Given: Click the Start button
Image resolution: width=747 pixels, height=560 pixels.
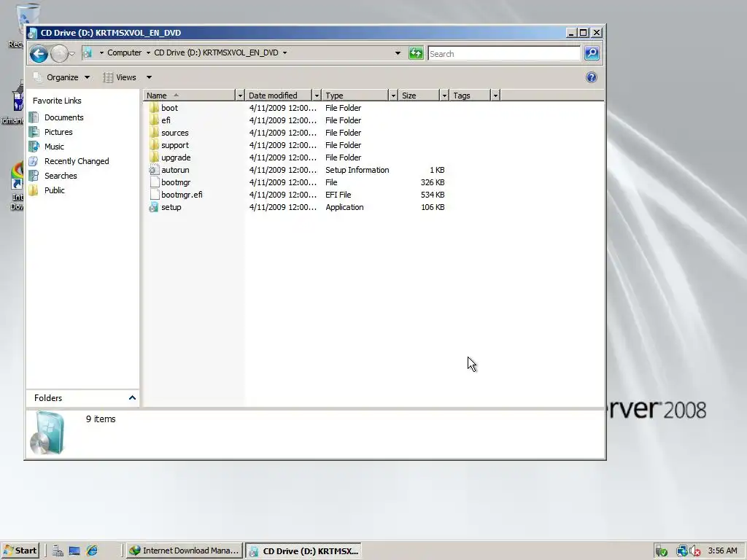Looking at the screenshot, I should coord(20,551).
